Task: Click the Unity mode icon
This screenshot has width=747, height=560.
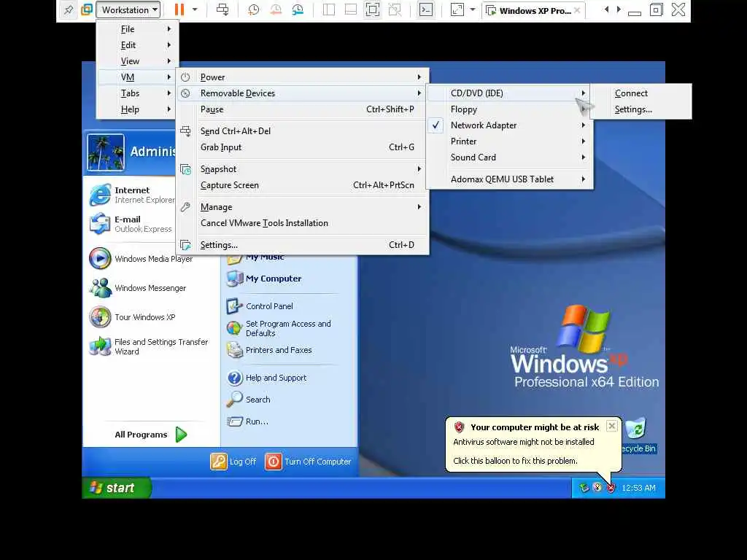Action: pyautogui.click(x=395, y=9)
